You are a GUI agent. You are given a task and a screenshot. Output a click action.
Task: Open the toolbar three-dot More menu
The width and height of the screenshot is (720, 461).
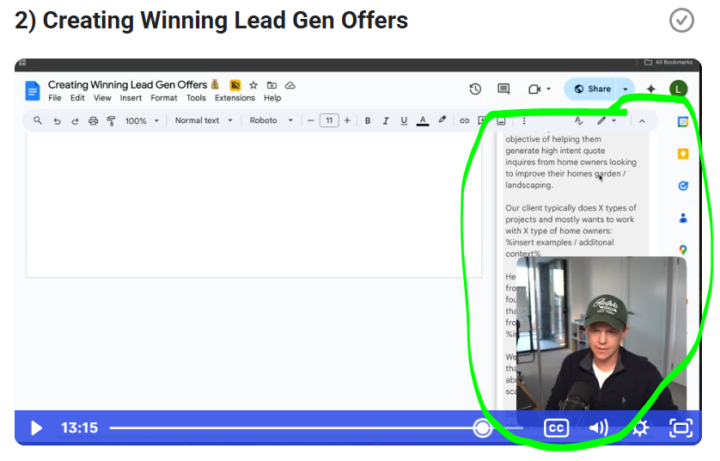tap(524, 121)
